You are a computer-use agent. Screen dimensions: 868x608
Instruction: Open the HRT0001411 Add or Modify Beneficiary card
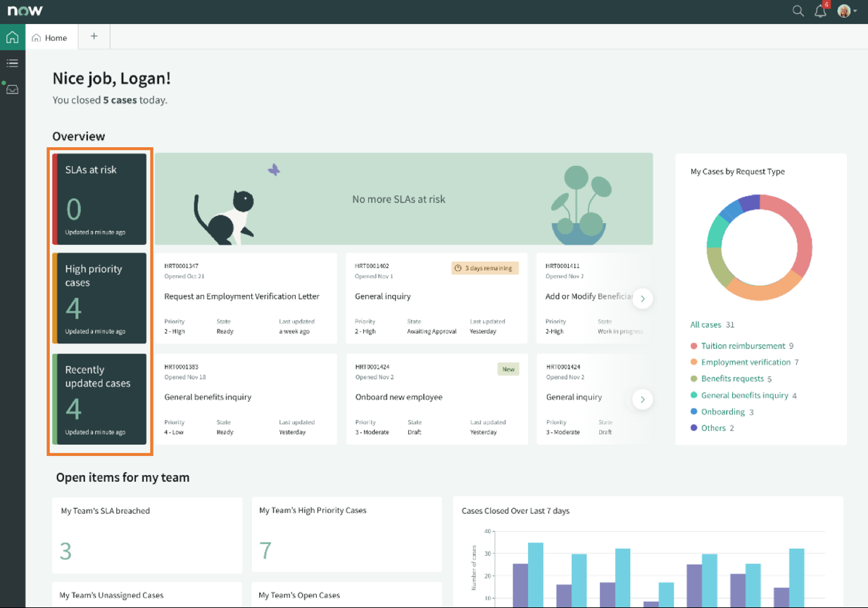point(595,298)
